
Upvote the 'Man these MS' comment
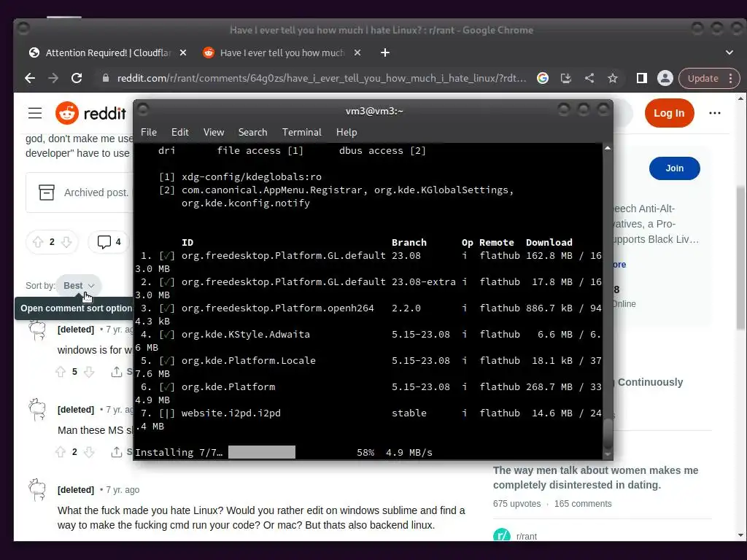pos(61,452)
